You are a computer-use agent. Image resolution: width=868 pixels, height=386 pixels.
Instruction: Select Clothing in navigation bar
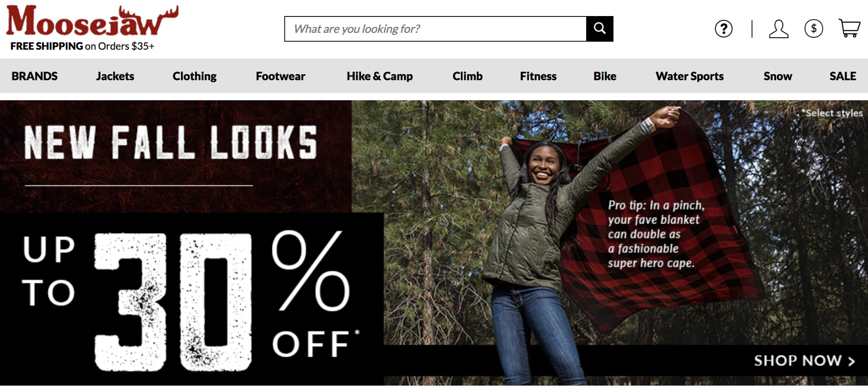[x=195, y=76]
